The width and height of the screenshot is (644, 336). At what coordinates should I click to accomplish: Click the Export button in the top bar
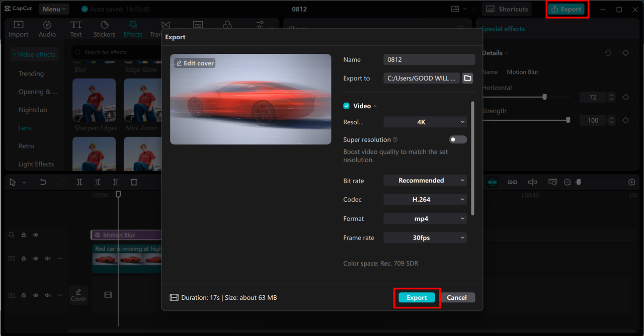coord(567,9)
